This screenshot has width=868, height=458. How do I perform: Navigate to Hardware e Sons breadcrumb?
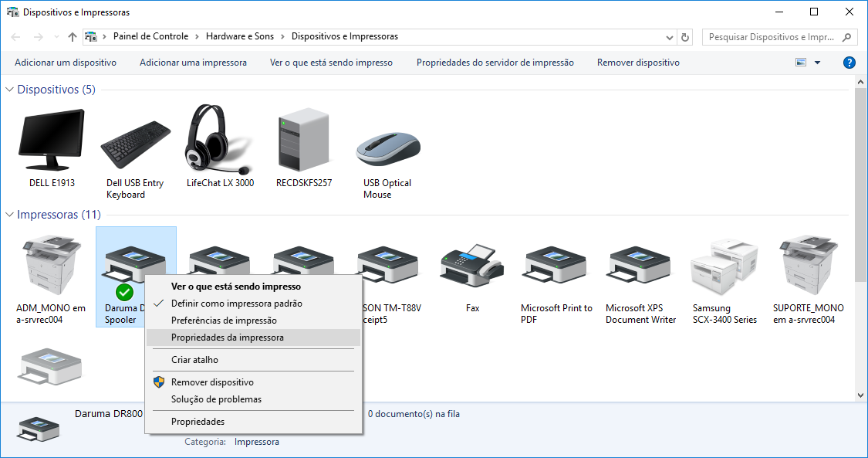click(240, 36)
